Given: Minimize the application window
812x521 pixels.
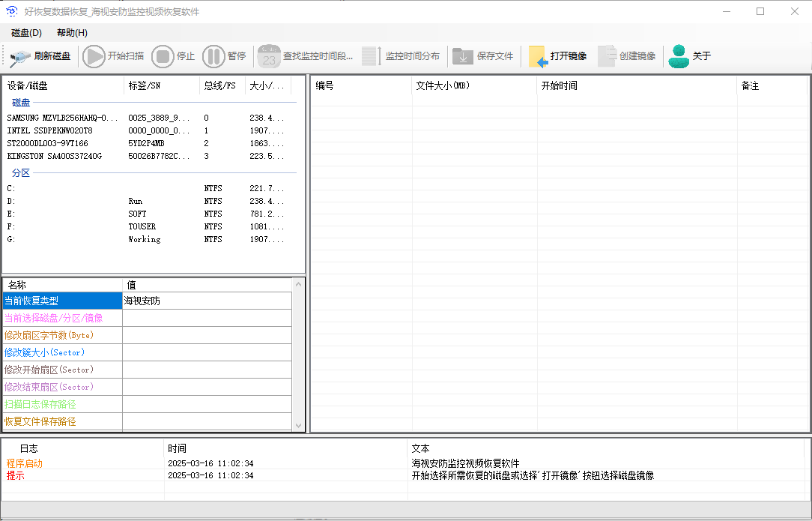Looking at the screenshot, I should coord(727,11).
